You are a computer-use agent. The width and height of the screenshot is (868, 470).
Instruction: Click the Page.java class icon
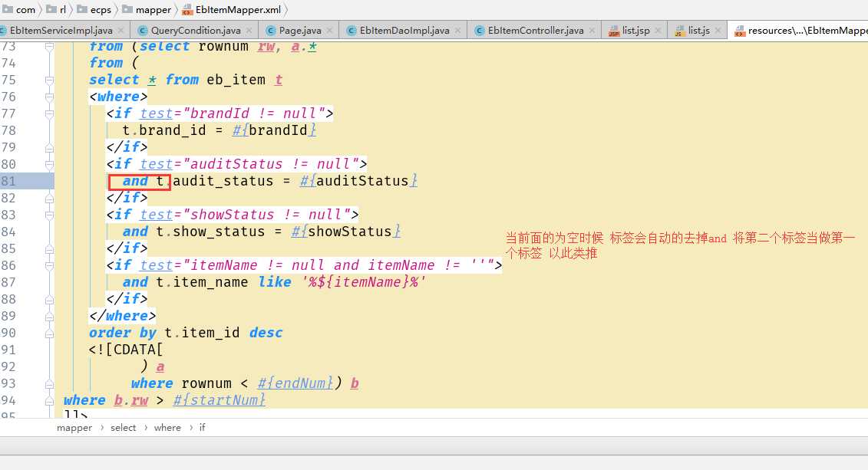271,31
